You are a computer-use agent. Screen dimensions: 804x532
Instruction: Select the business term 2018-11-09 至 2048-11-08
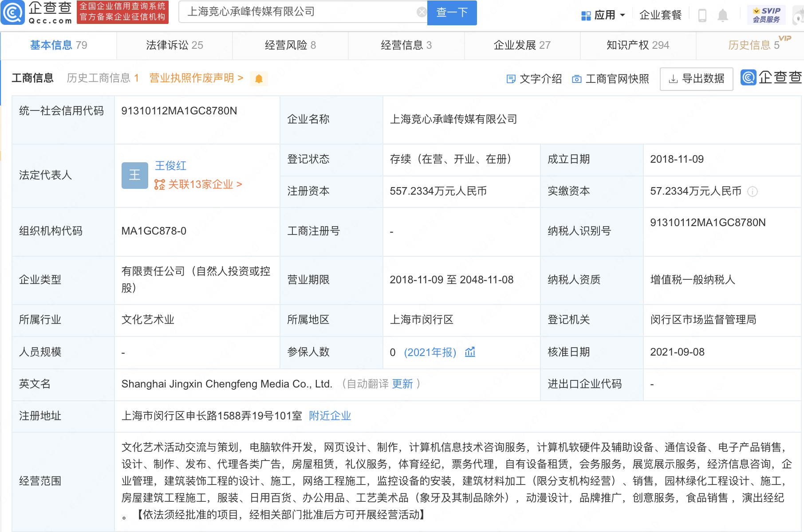(452, 280)
